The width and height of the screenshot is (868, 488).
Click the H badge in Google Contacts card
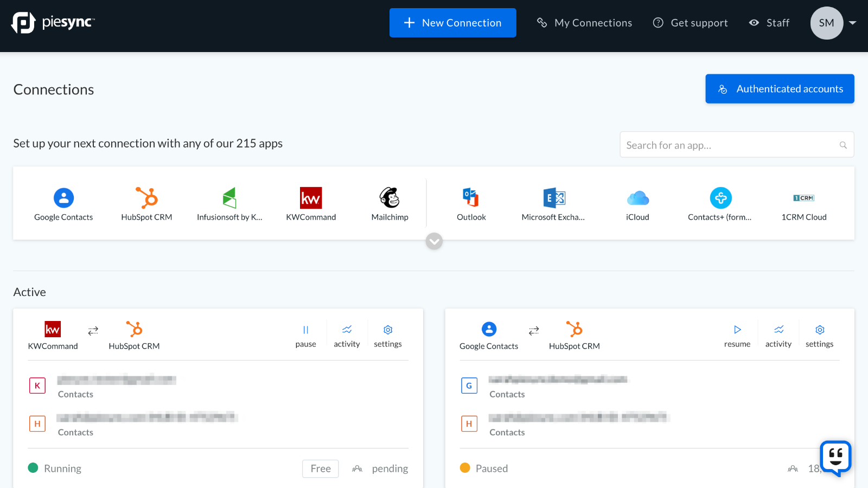469,423
